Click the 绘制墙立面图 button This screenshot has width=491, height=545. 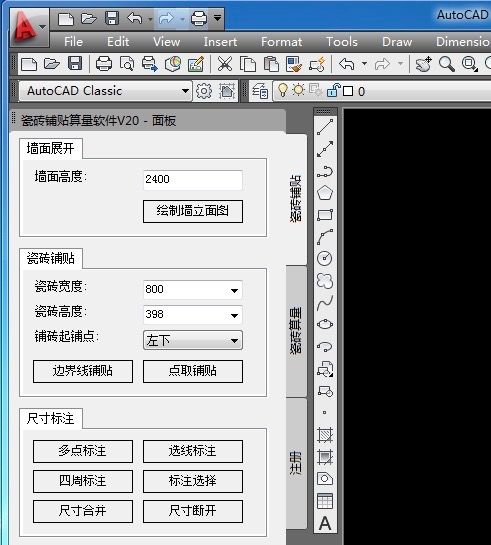tap(193, 211)
